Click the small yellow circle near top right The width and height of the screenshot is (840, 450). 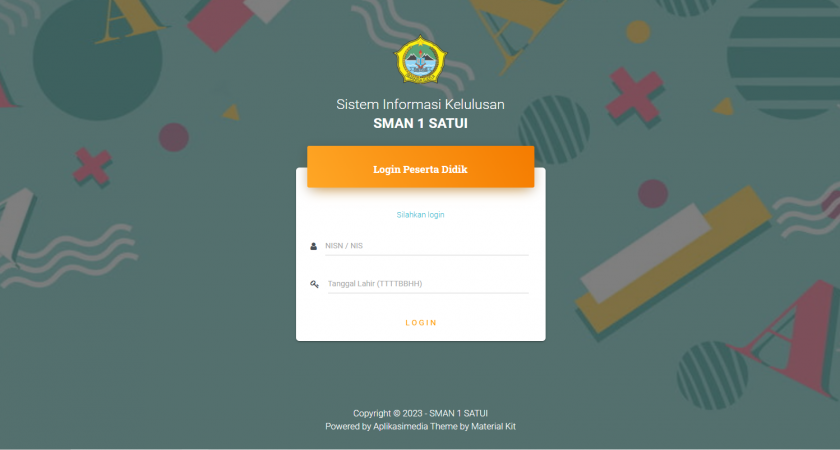click(638, 32)
